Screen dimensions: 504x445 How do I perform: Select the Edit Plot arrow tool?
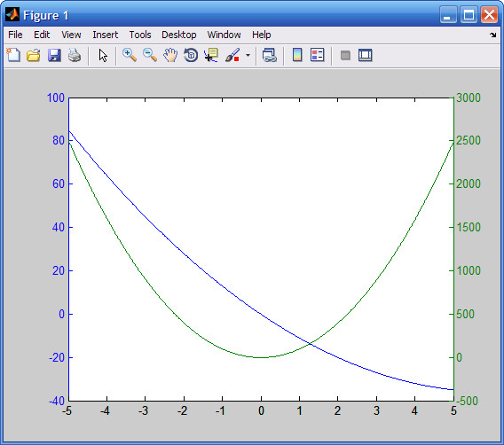click(103, 56)
